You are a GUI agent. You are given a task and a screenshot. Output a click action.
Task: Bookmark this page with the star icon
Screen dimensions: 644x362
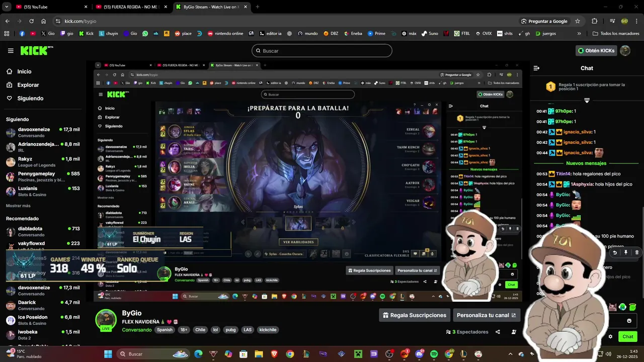578,21
